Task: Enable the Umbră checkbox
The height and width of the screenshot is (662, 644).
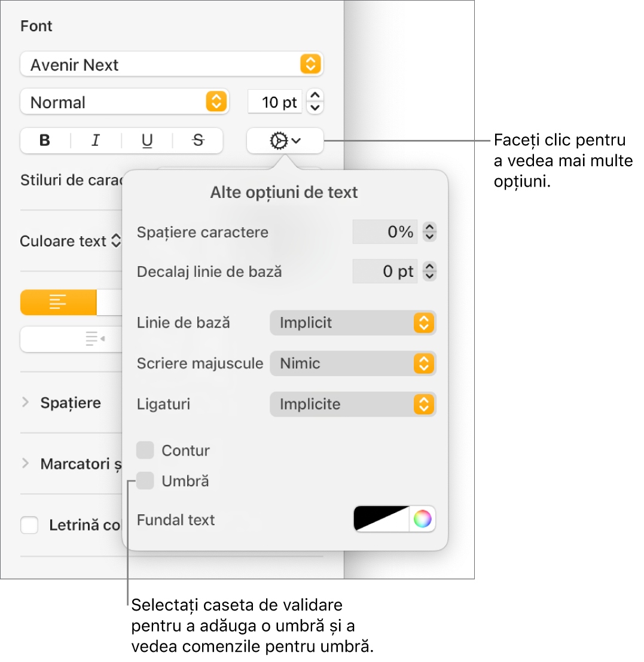Action: 145,481
